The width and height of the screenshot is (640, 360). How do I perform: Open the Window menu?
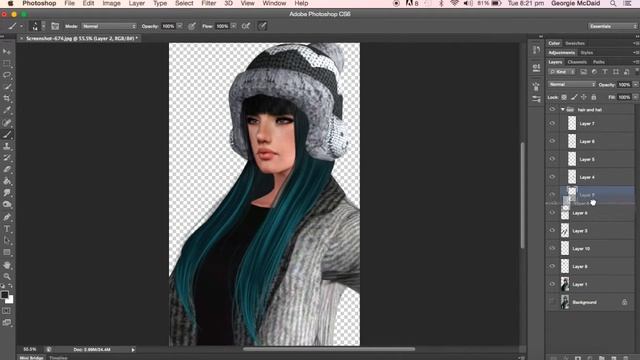point(274,3)
